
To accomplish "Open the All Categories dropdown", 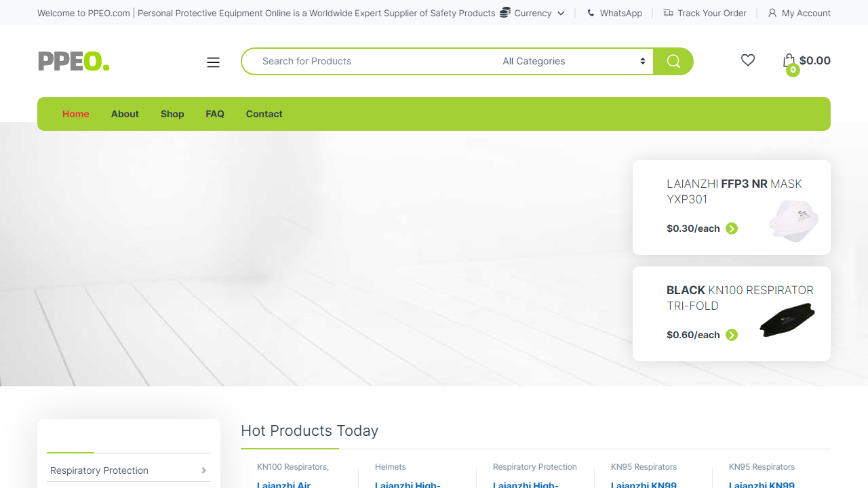I will 574,61.
